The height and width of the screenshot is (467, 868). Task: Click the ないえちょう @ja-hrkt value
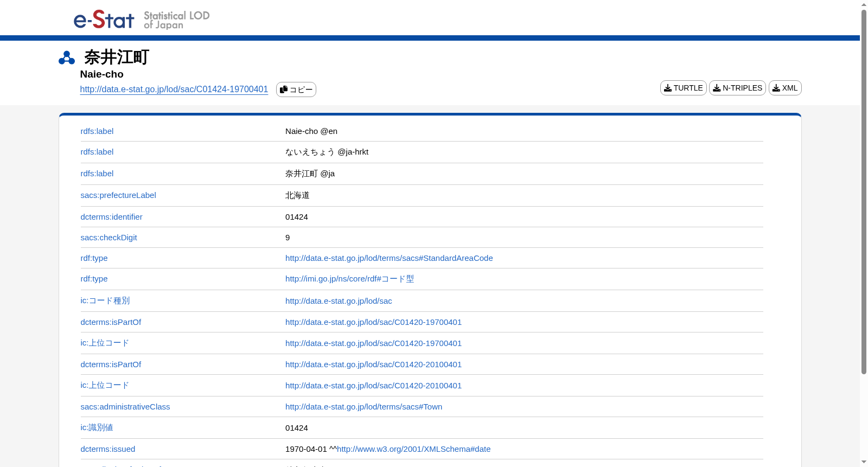pos(327,152)
